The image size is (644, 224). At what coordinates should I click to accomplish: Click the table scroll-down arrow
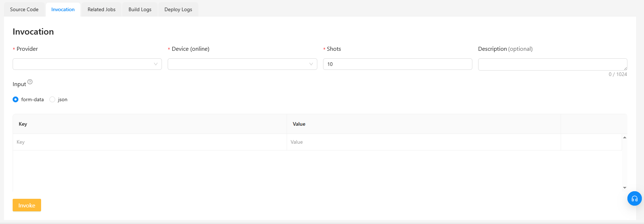click(x=625, y=188)
